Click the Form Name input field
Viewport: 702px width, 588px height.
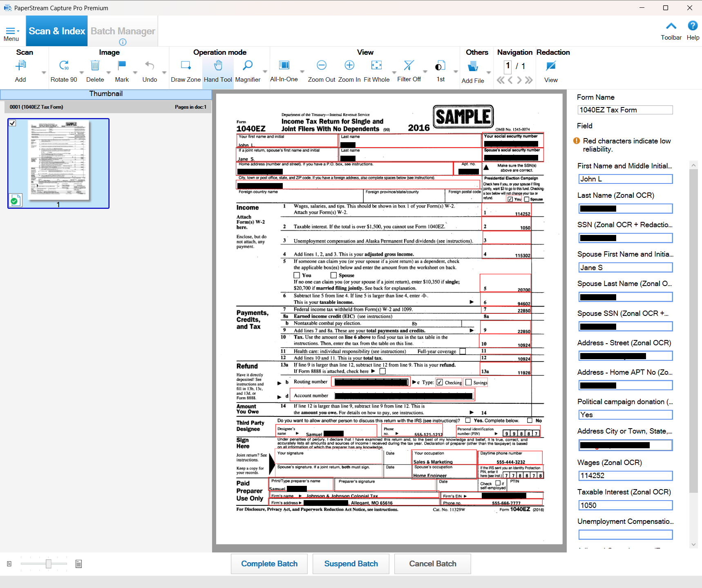click(625, 110)
